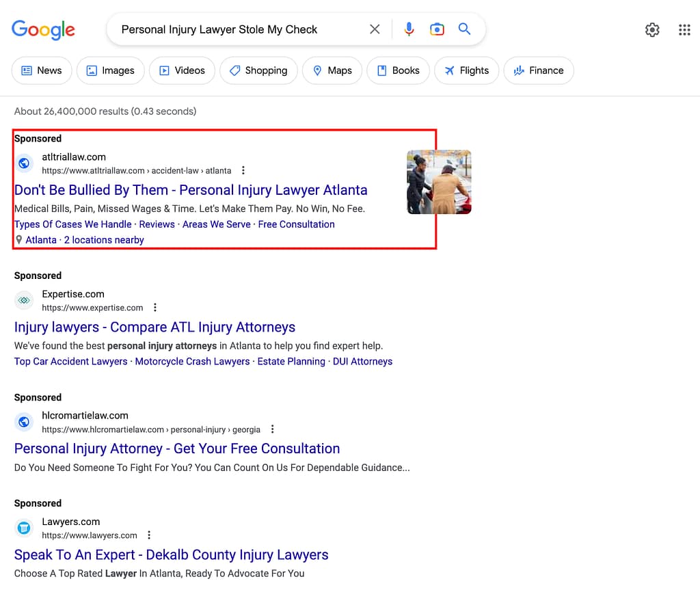Switch to the Images filter
Image resolution: width=700 pixels, height=590 pixels.
110,70
